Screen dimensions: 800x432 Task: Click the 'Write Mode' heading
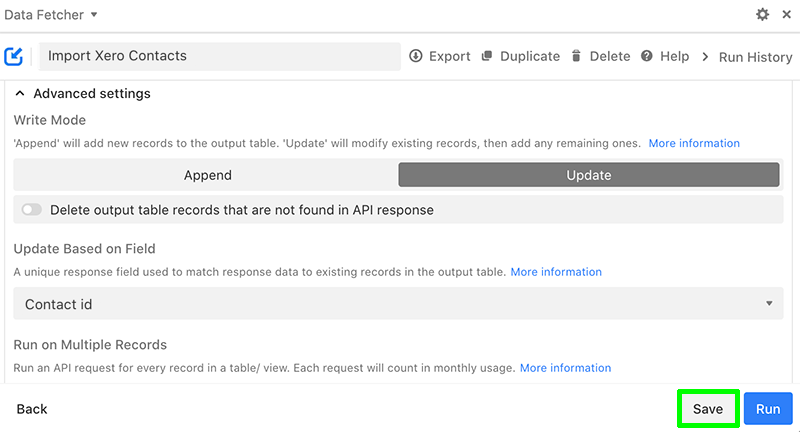click(49, 120)
